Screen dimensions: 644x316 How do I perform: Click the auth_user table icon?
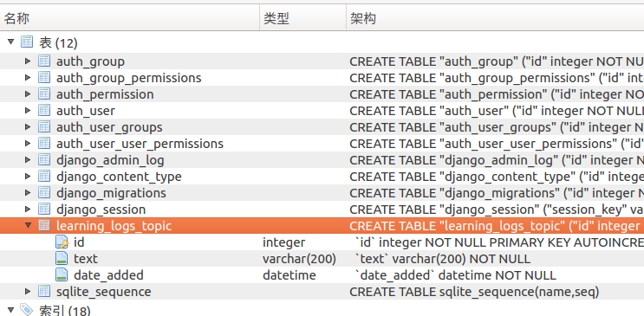pos(44,110)
